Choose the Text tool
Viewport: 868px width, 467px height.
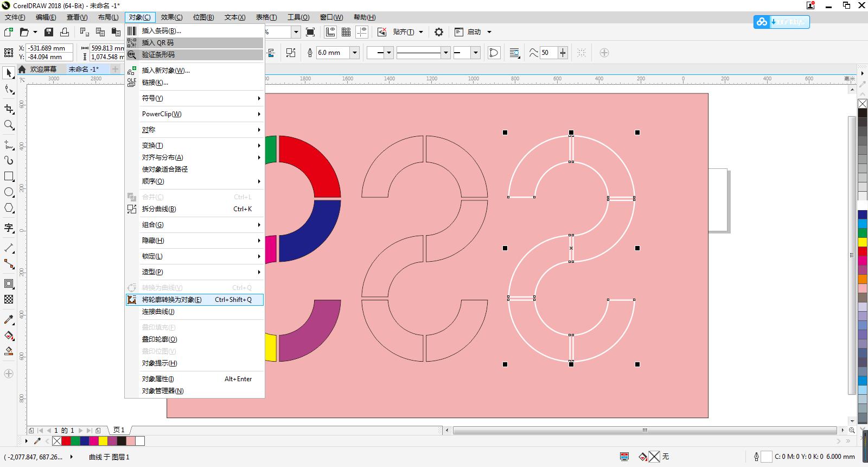coord(9,228)
